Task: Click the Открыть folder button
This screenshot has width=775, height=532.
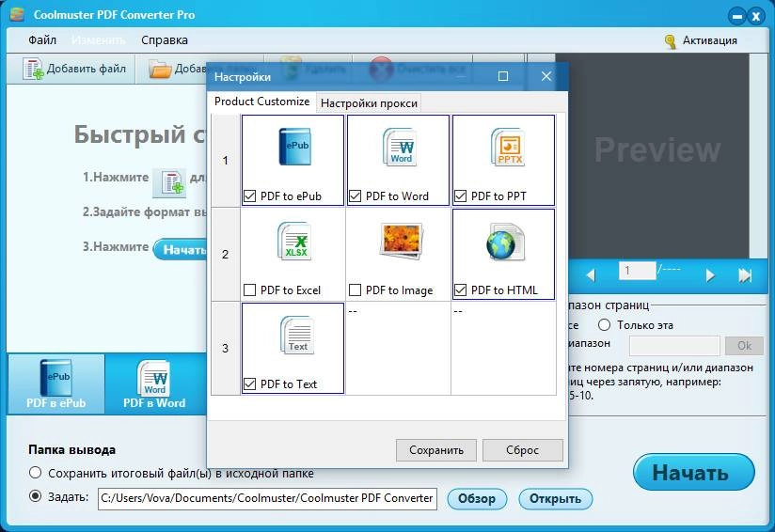Action: pyautogui.click(x=555, y=499)
